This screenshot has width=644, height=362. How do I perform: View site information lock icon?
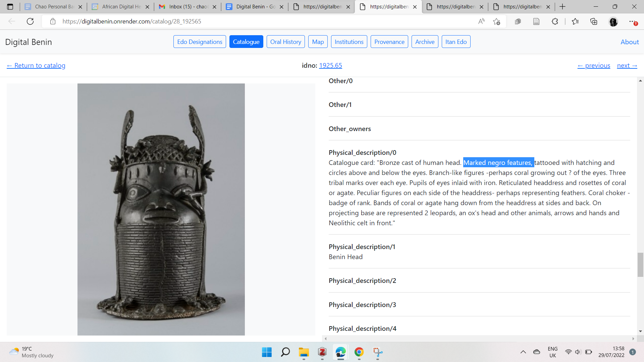53,21
